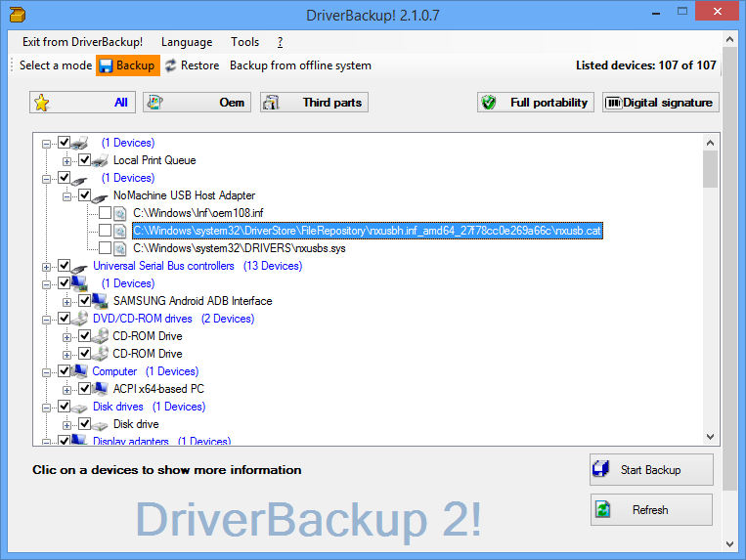The width and height of the screenshot is (746, 560).
Task: Click the Restore arrows icon
Action: pos(170,65)
